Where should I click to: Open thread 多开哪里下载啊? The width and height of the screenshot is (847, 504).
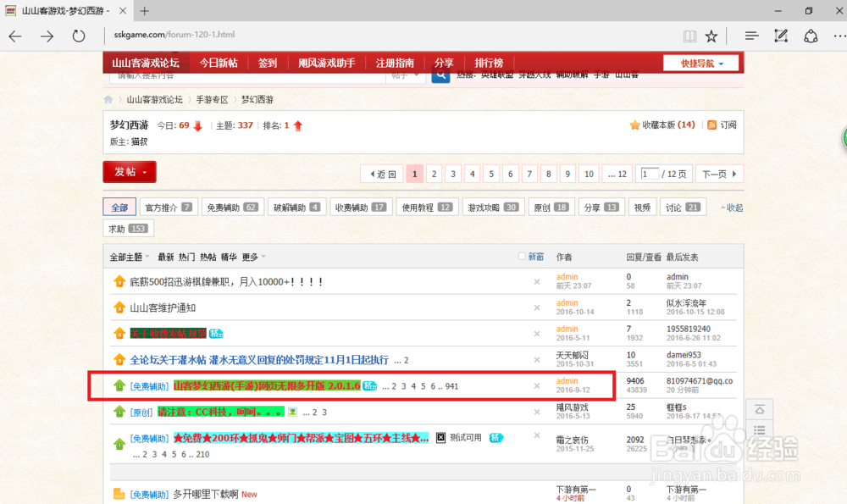[205, 495]
